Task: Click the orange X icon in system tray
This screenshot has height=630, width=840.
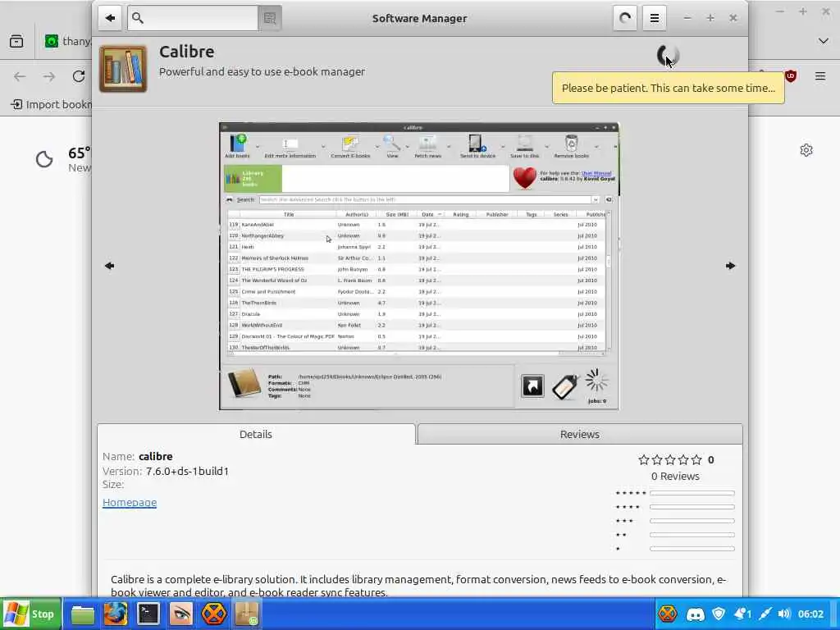Action: click(x=668, y=614)
